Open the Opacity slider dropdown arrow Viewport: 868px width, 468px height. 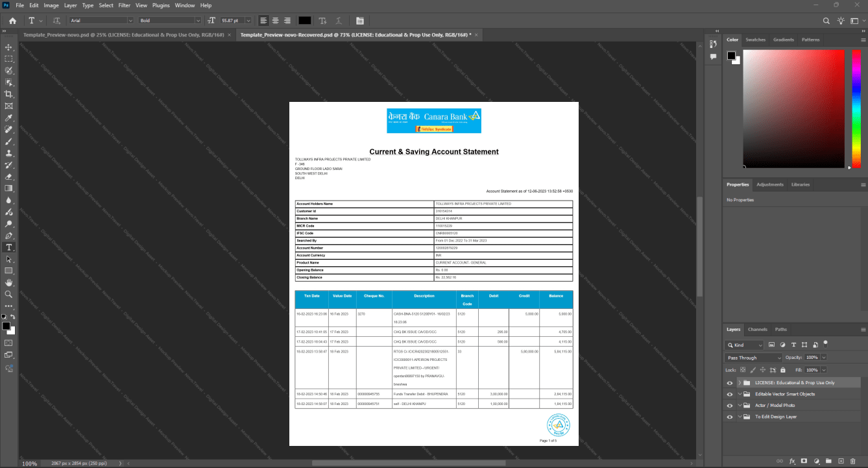pyautogui.click(x=824, y=358)
